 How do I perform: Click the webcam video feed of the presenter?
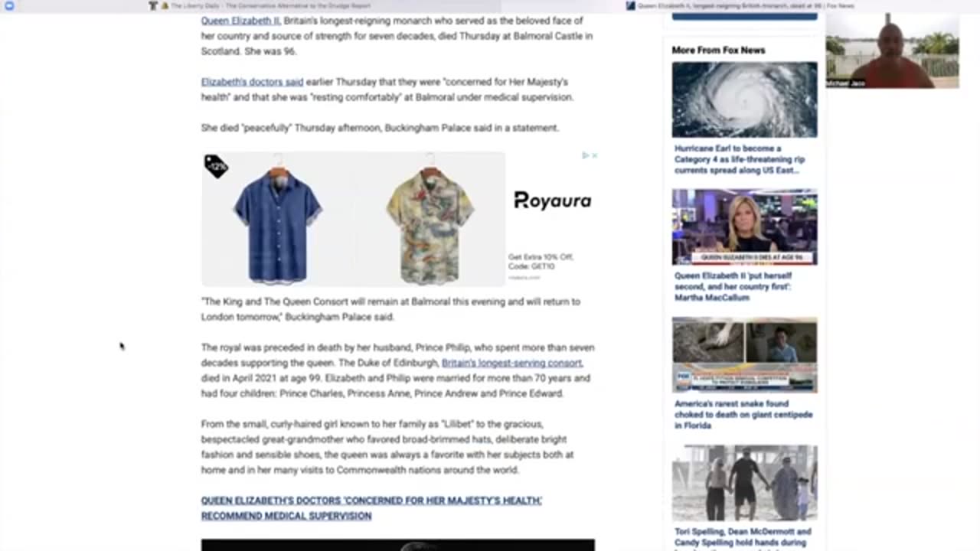click(x=892, y=50)
